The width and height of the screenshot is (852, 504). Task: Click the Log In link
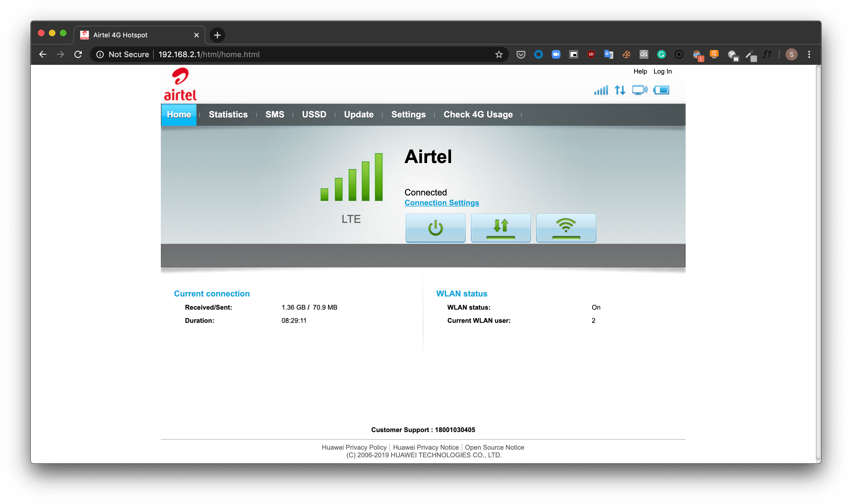[662, 71]
